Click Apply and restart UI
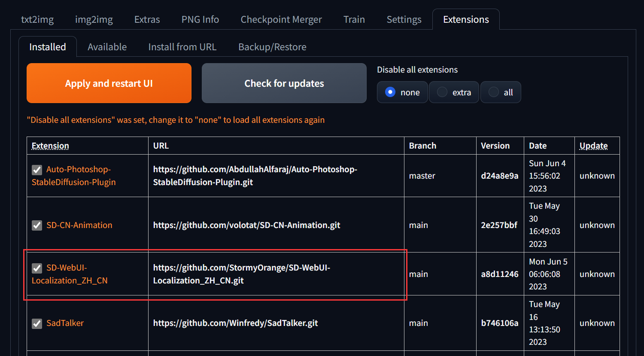644x356 pixels. 109,83
